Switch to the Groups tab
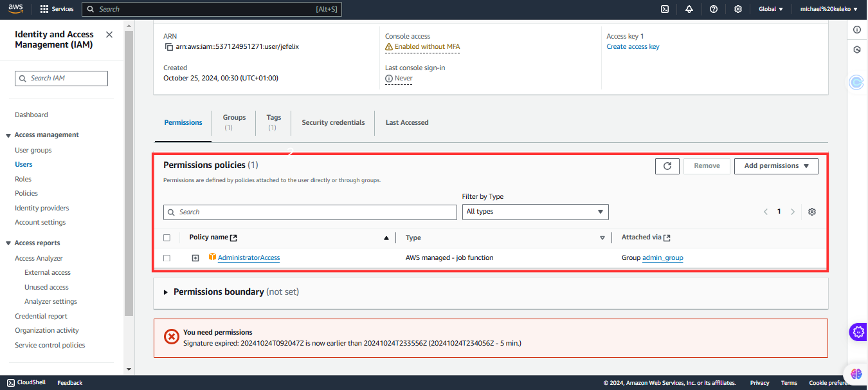868x390 pixels. point(234,122)
